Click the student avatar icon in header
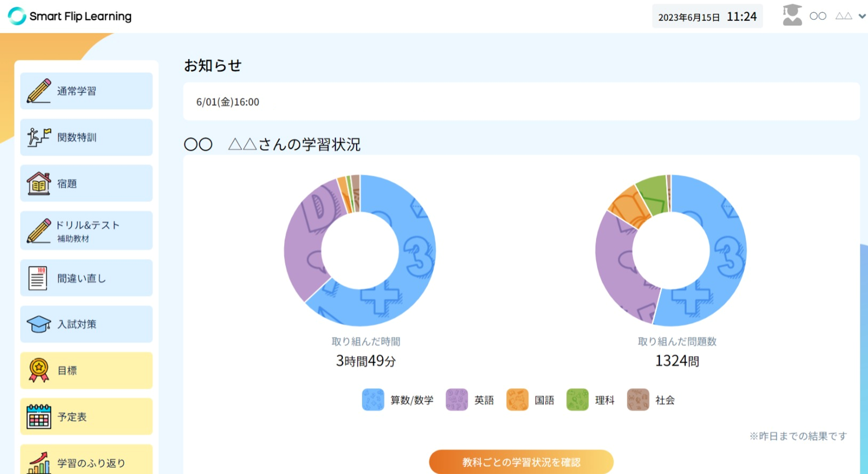This screenshot has width=868, height=474. [x=792, y=15]
